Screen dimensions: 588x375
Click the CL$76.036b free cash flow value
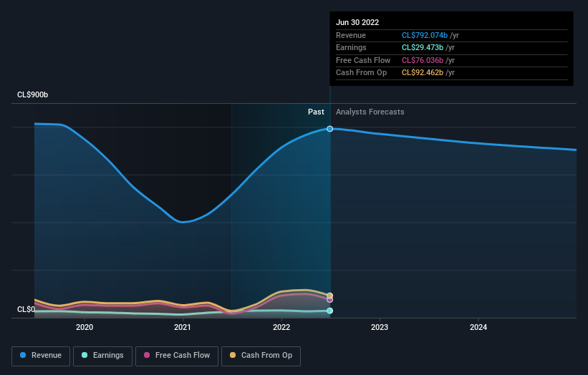pos(423,60)
